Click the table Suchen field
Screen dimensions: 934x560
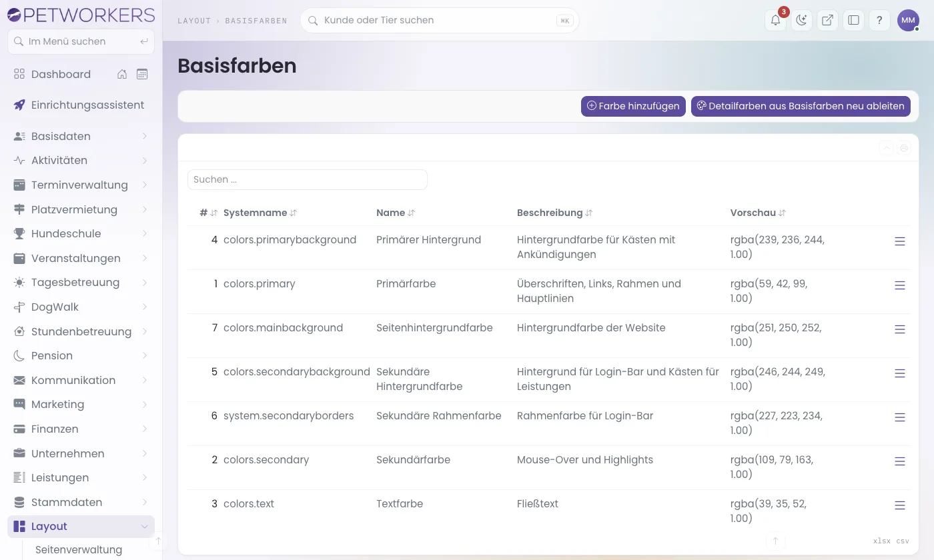(x=308, y=179)
